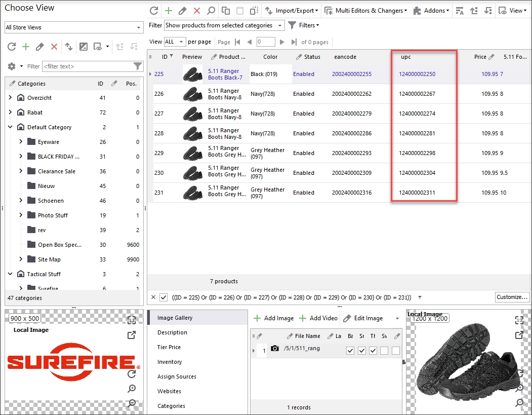Delete selected category in categories toolbar
This screenshot has height=415, width=532.
click(x=54, y=47)
